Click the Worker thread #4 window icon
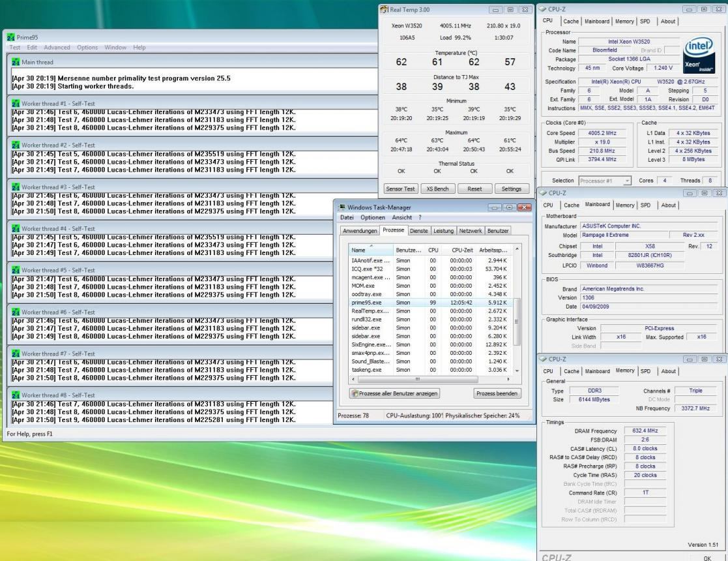The height and width of the screenshot is (561, 728). [16, 228]
